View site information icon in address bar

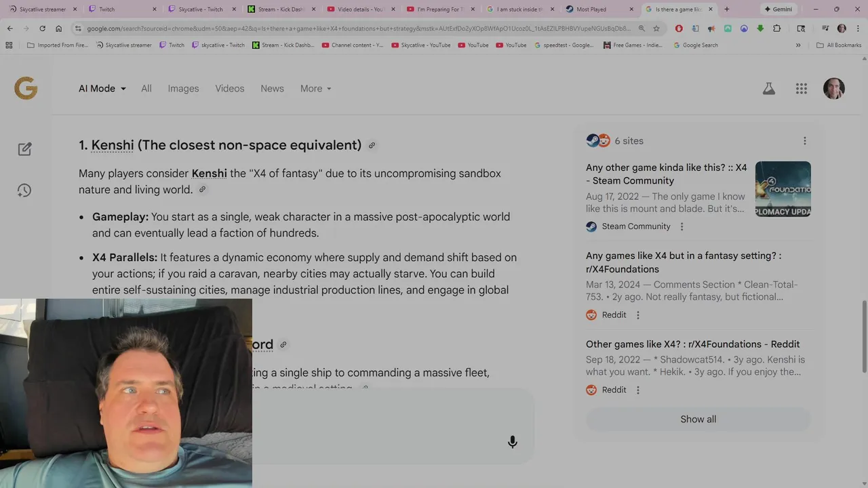coord(78,28)
